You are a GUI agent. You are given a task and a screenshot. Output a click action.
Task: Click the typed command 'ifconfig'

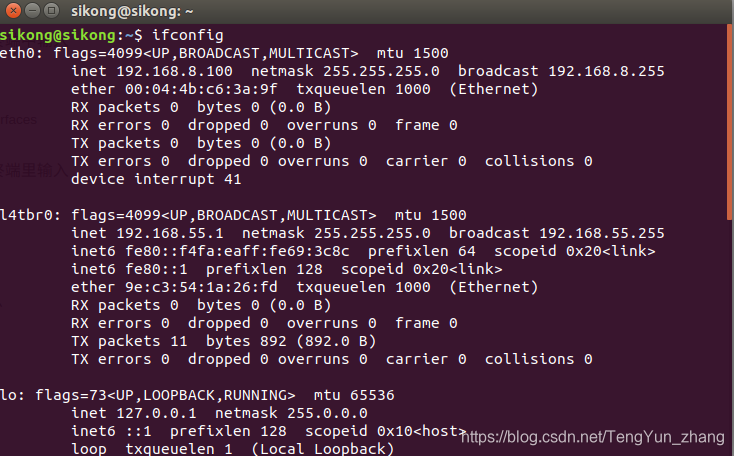coord(188,35)
